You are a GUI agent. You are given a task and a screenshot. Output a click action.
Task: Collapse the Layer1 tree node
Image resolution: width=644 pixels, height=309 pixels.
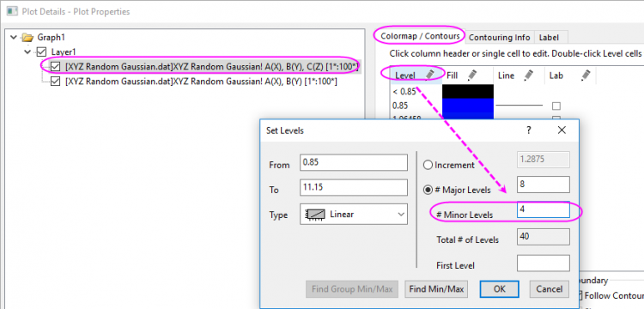pyautogui.click(x=27, y=52)
